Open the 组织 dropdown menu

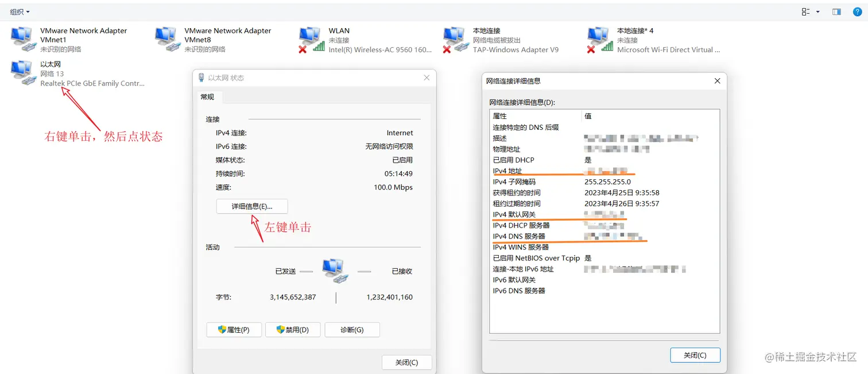[20, 12]
